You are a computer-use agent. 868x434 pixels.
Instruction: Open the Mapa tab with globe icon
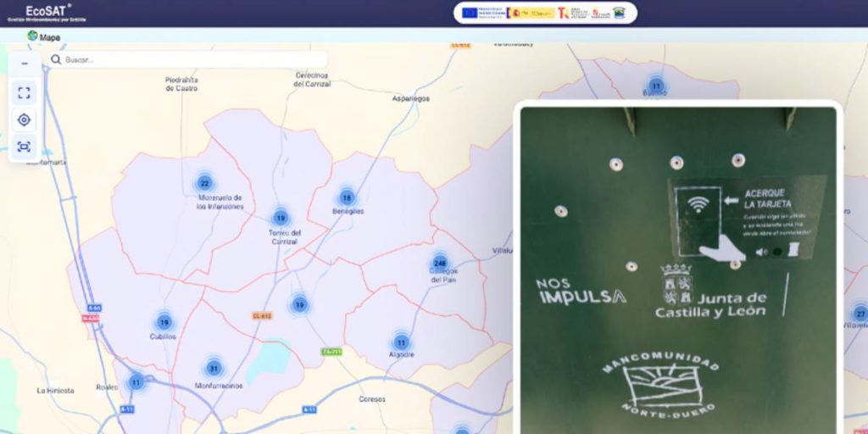click(x=44, y=36)
